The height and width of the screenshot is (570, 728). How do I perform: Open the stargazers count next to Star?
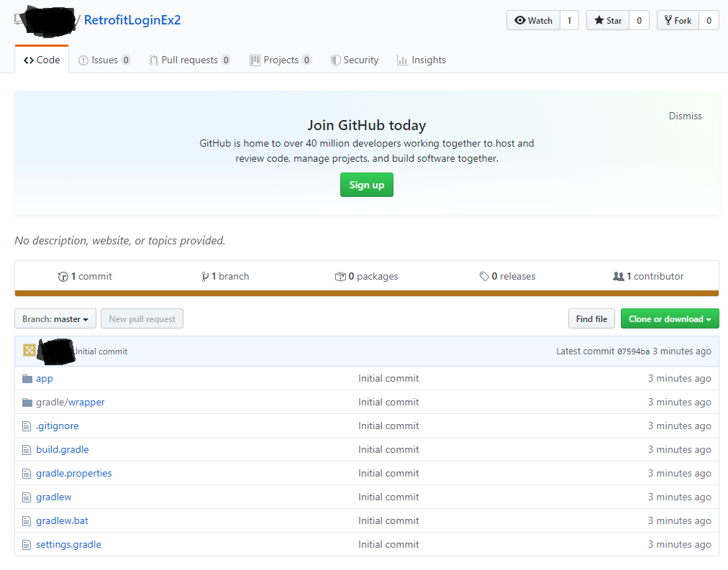coord(640,20)
